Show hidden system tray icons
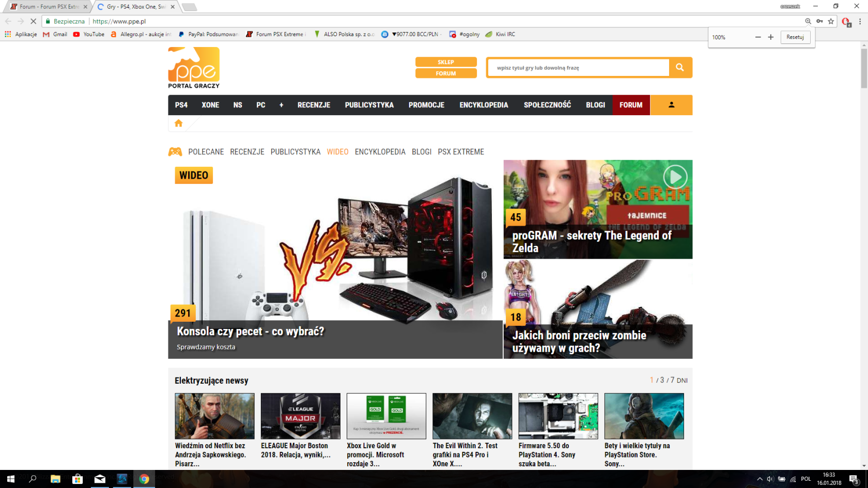868x488 pixels. click(x=760, y=479)
